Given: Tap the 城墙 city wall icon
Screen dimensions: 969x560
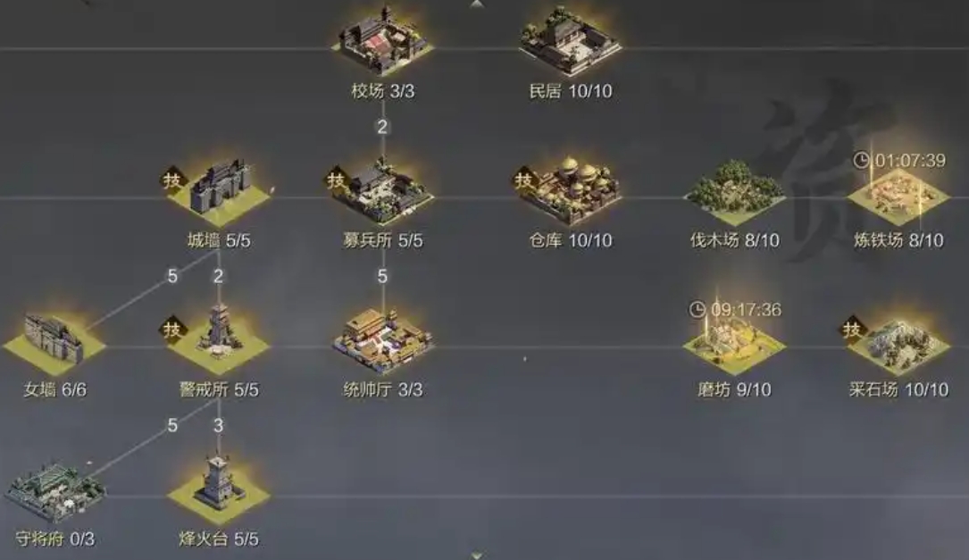Looking at the screenshot, I should click(x=219, y=193).
